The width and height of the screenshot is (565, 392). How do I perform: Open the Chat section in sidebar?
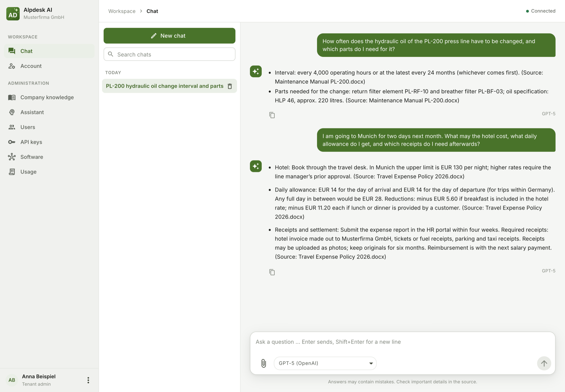coord(49,51)
